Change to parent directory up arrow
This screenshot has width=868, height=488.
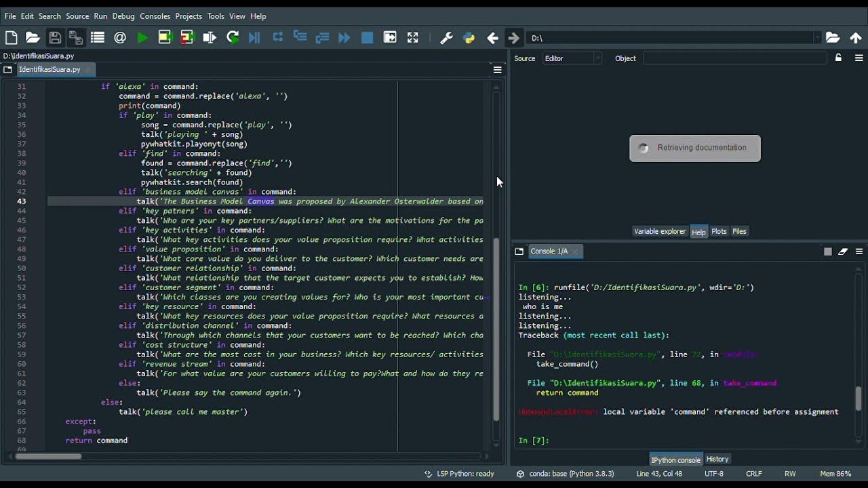pyautogui.click(x=855, y=38)
